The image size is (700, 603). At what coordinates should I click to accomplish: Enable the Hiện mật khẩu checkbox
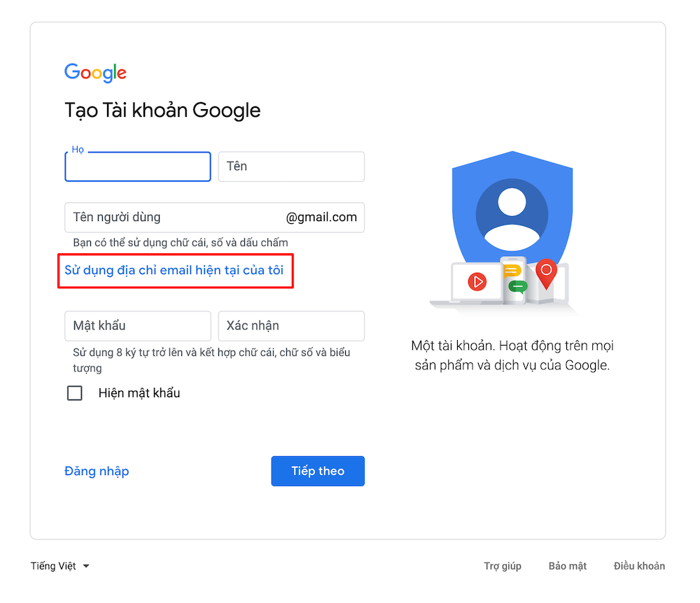74,392
